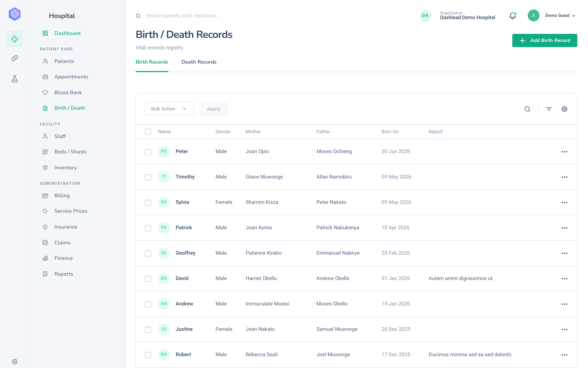The image size is (588, 368).
Task: Open settings gear at sidebar bottom
Action: (x=15, y=361)
